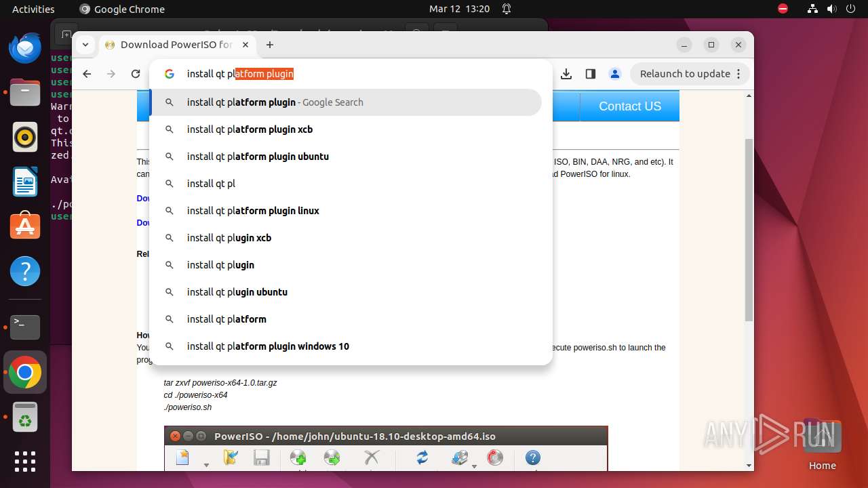Viewport: 868px width, 488px height.
Task: Open Google Chrome app menu in top bar
Action: [122, 9]
